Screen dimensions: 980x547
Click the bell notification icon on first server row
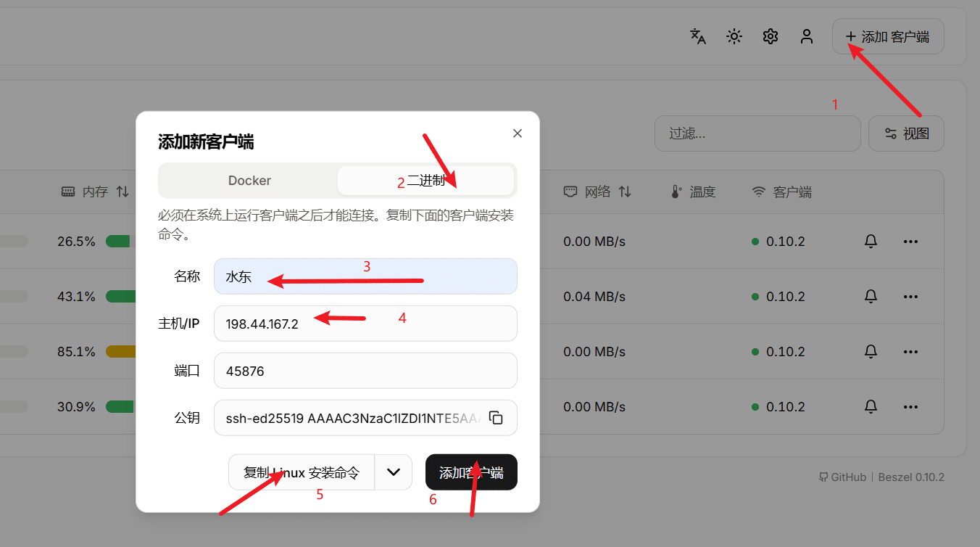tap(871, 241)
